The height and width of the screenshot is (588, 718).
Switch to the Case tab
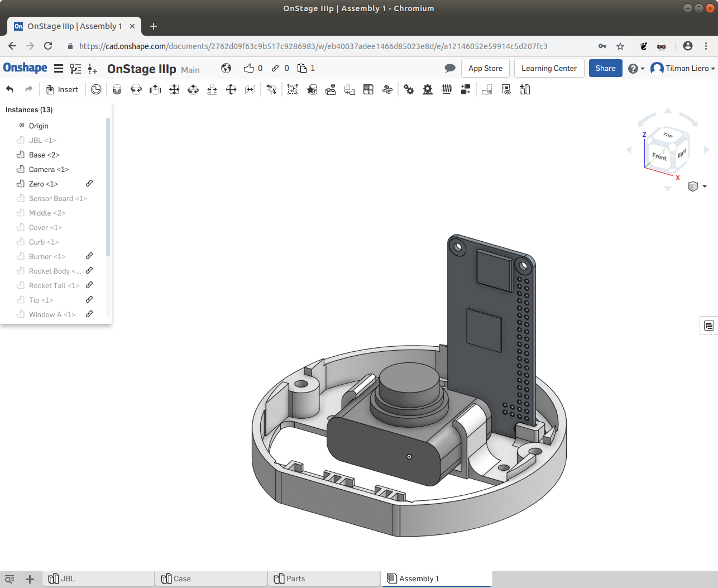tap(212, 579)
